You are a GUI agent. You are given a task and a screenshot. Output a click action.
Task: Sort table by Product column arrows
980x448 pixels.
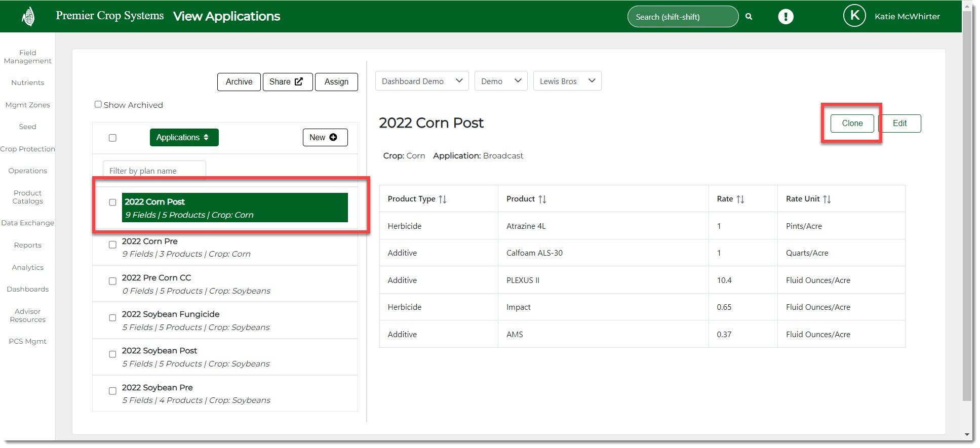point(542,199)
